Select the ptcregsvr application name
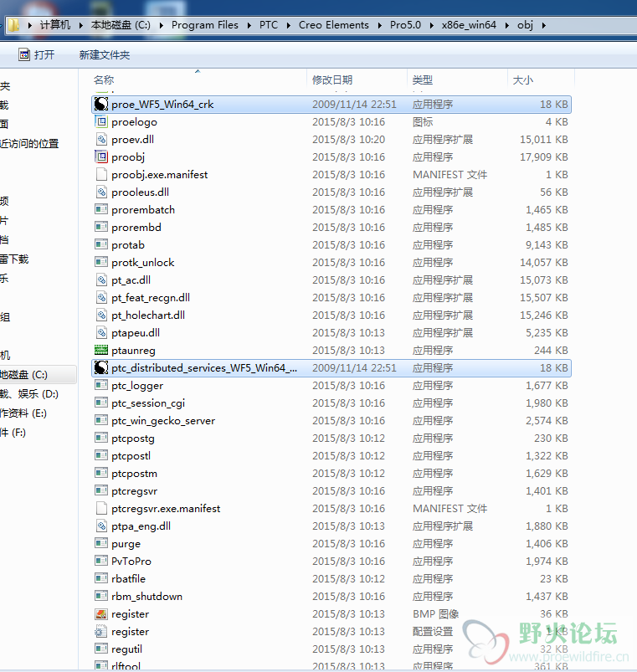Viewport: 637px width, 672px height. tap(134, 491)
